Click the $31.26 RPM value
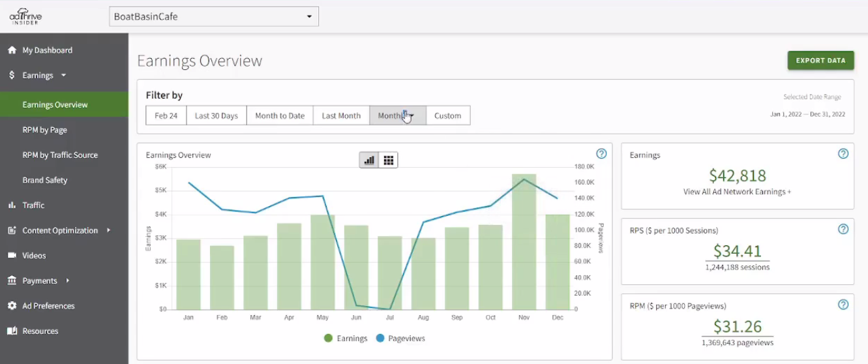This screenshot has height=364, width=868. pos(738,326)
